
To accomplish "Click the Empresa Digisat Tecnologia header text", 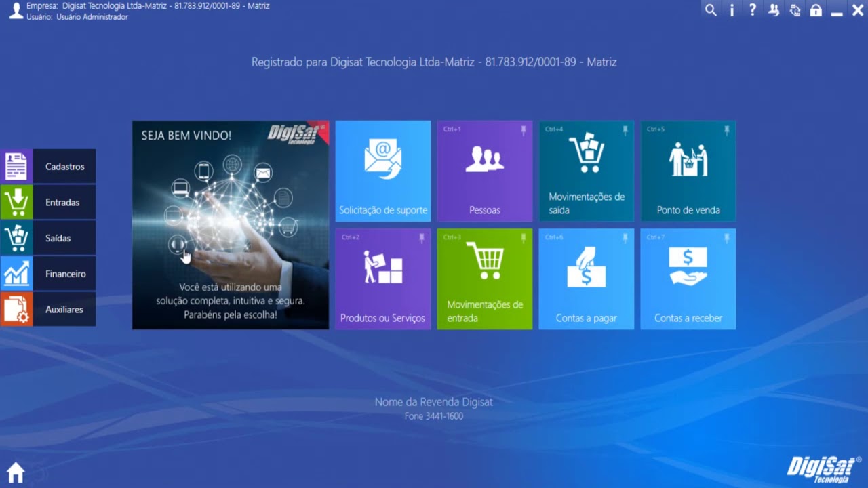I will point(148,6).
